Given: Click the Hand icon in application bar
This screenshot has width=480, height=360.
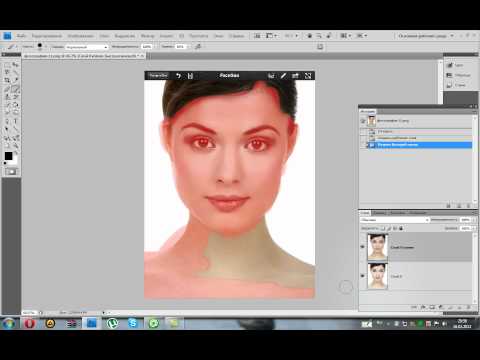Looking at the screenshot, I should pos(310,36).
